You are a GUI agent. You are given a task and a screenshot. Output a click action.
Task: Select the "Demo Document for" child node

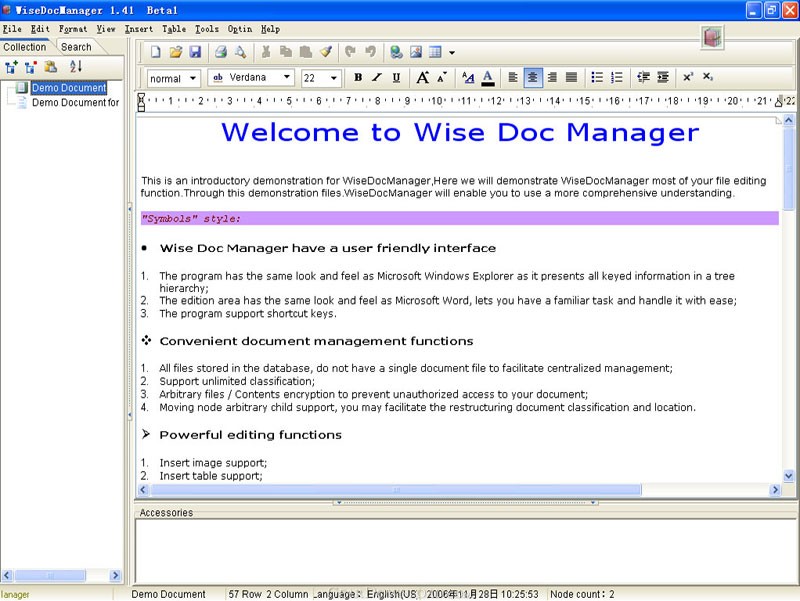[x=76, y=103]
